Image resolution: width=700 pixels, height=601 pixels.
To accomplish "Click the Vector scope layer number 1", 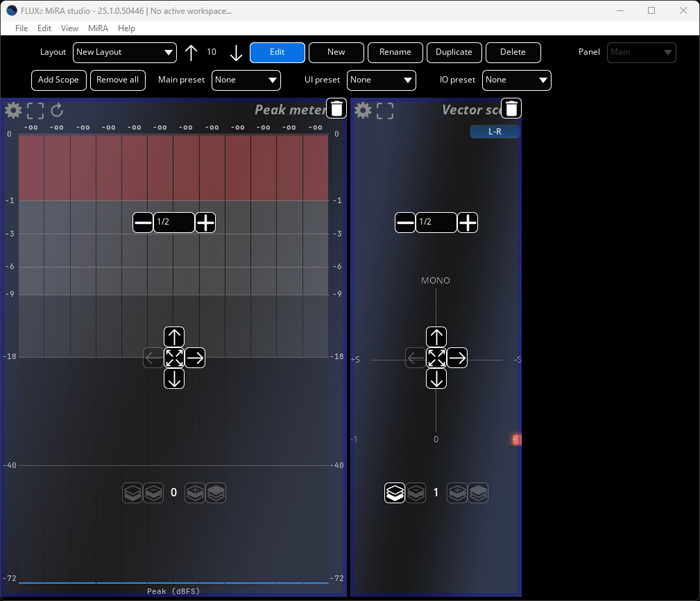I will pos(436,492).
